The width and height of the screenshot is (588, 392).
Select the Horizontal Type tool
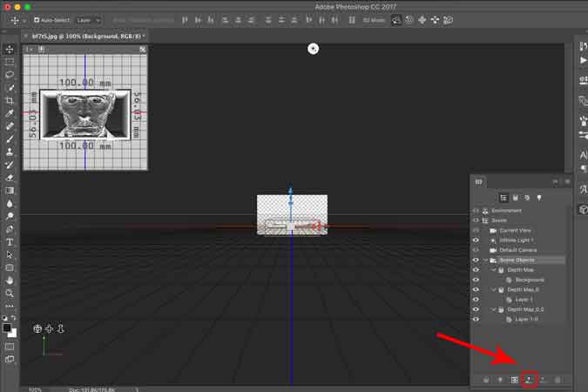pos(10,242)
